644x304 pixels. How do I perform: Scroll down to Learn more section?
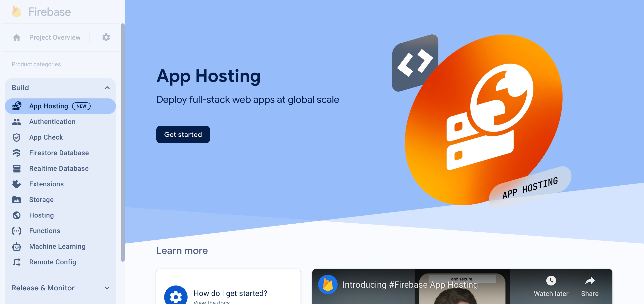pyautogui.click(x=182, y=251)
